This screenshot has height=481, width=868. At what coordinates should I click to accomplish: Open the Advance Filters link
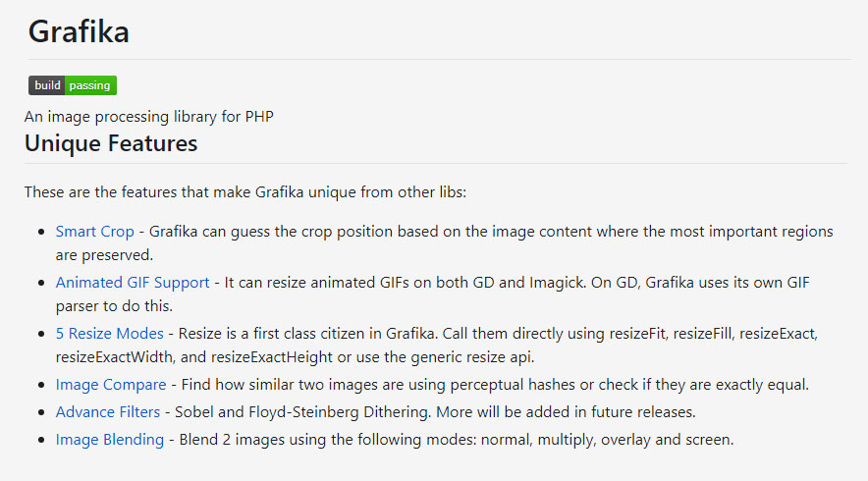(x=108, y=412)
